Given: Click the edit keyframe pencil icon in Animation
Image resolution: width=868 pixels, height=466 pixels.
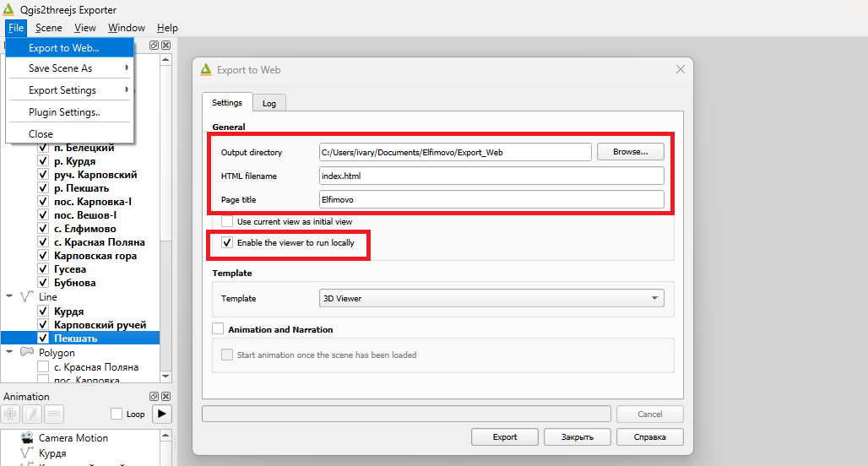Looking at the screenshot, I should click(x=32, y=414).
